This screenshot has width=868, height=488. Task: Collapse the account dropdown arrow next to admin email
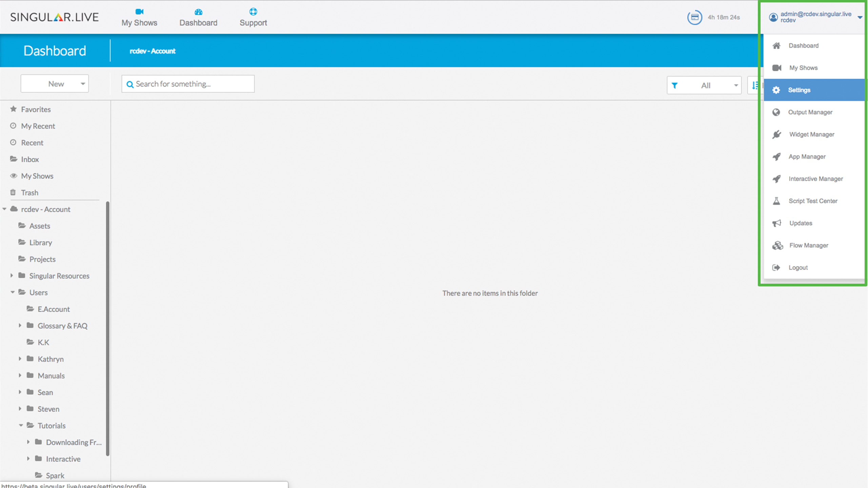tap(860, 17)
